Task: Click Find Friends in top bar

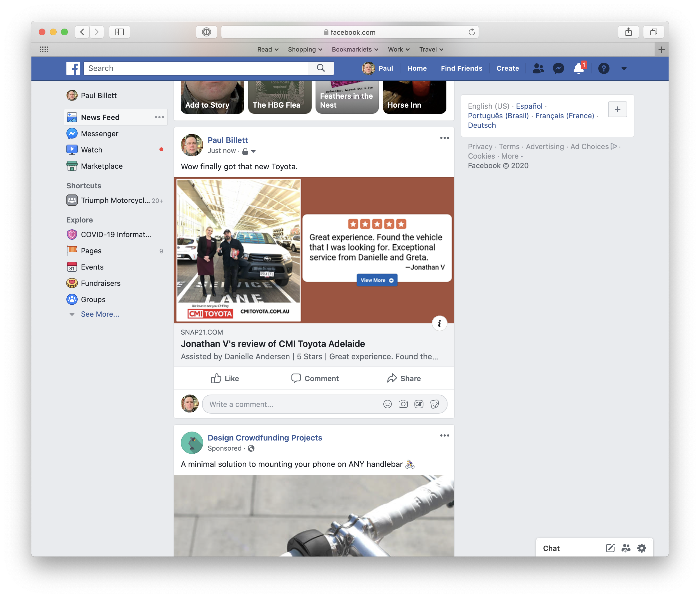Action: click(462, 68)
